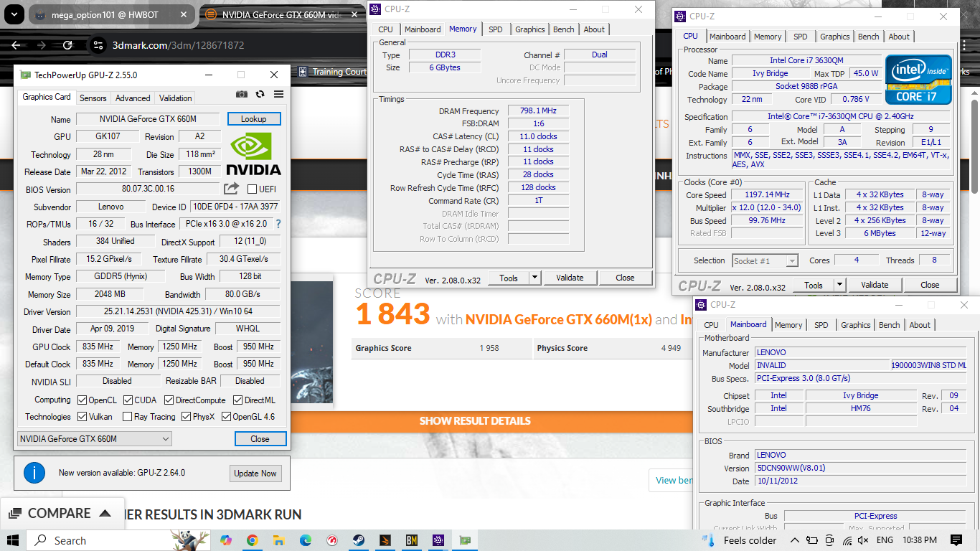Screen dimensions: 980x551
Task: Click the blue info icon in update notice
Action: (x=34, y=473)
